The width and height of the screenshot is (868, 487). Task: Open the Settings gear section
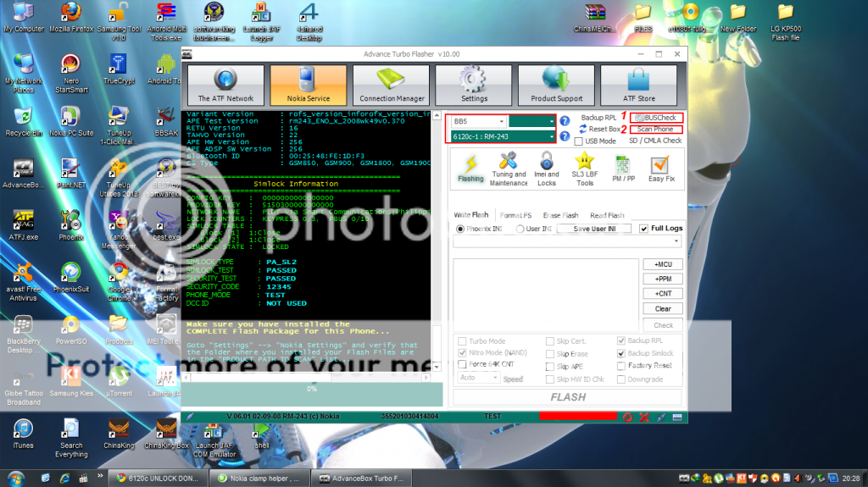pyautogui.click(x=474, y=85)
